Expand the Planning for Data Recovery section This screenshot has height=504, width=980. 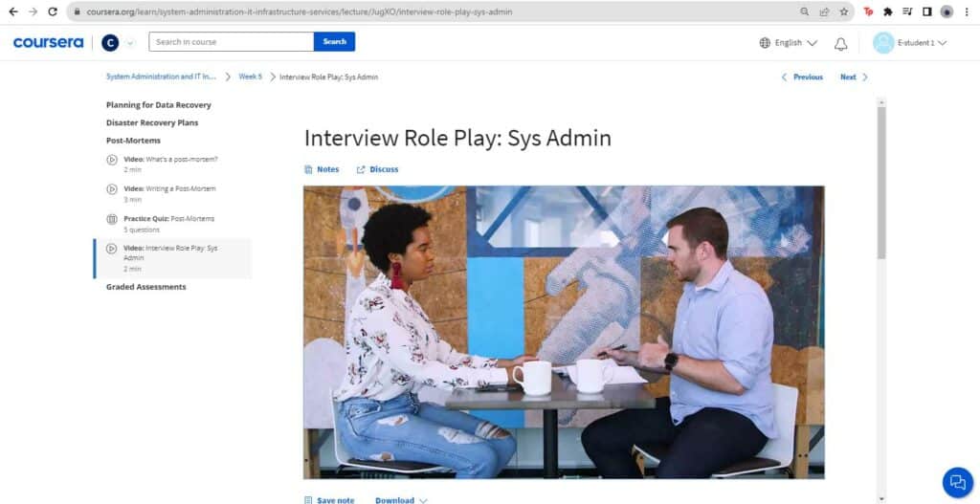click(x=159, y=105)
